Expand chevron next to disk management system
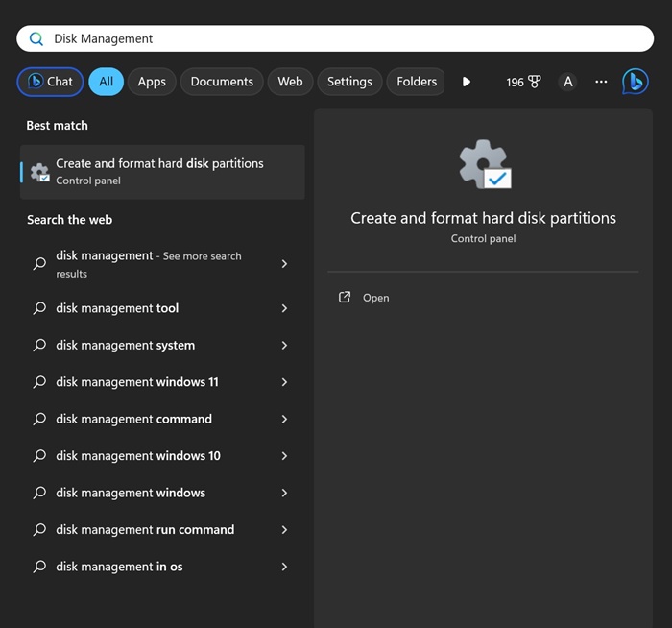Image resolution: width=672 pixels, height=628 pixels. tap(284, 345)
